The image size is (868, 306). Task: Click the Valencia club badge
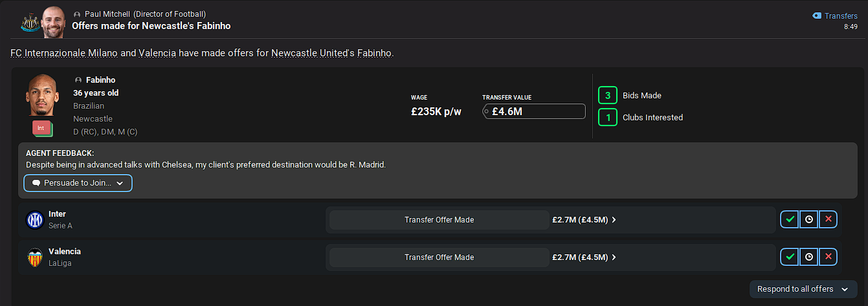coord(34,257)
